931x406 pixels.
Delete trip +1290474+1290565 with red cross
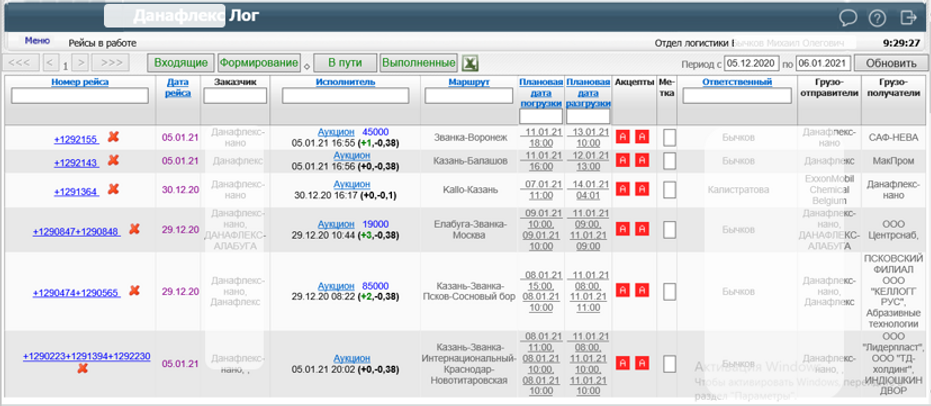[135, 290]
